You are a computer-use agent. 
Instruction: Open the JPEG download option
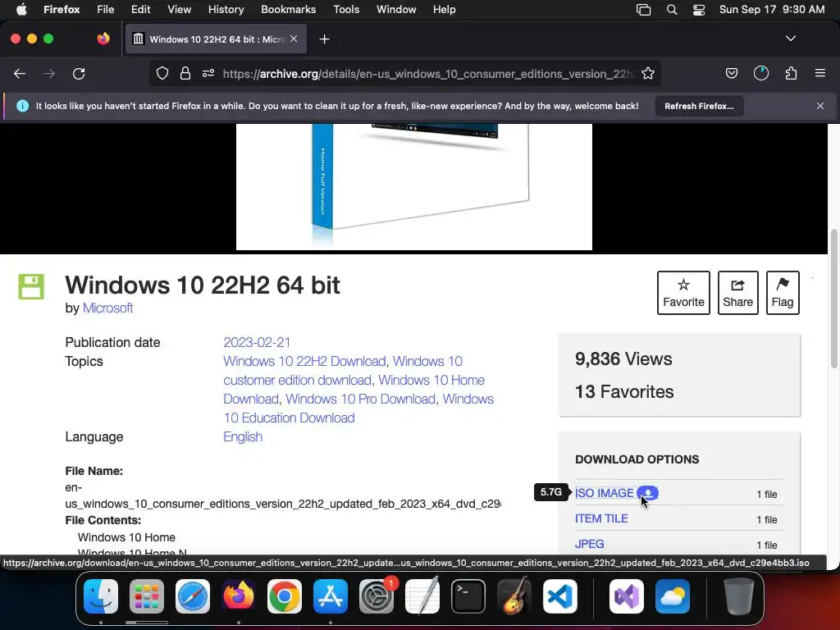pos(589,544)
